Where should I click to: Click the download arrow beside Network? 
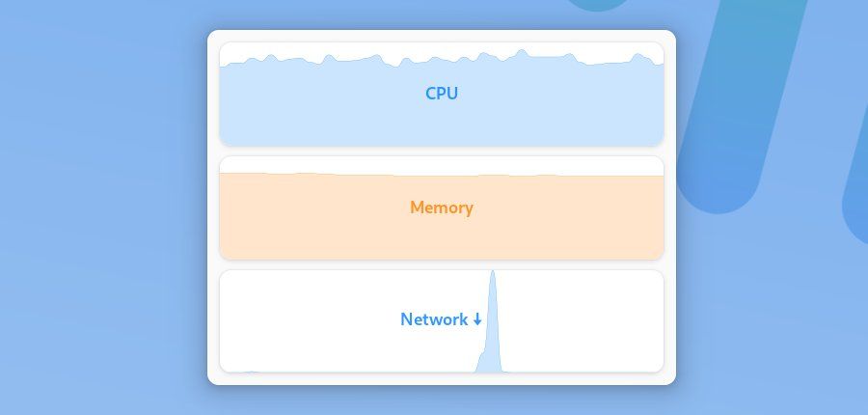click(x=477, y=319)
